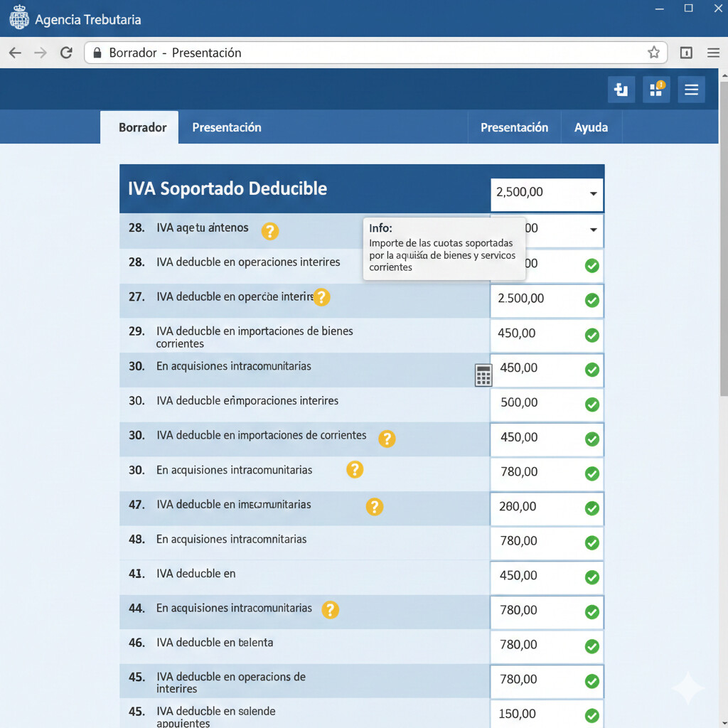This screenshot has width=728, height=728.
Task: Click the help icon beside IVA agetu antenos
Action: pyautogui.click(x=269, y=232)
